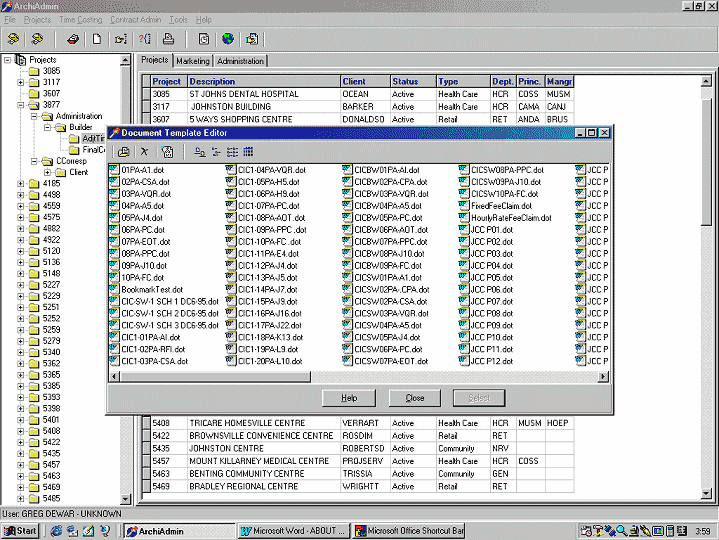
Task: Select the HourlyRateFeeClaim.dot template file
Action: click(x=506, y=218)
